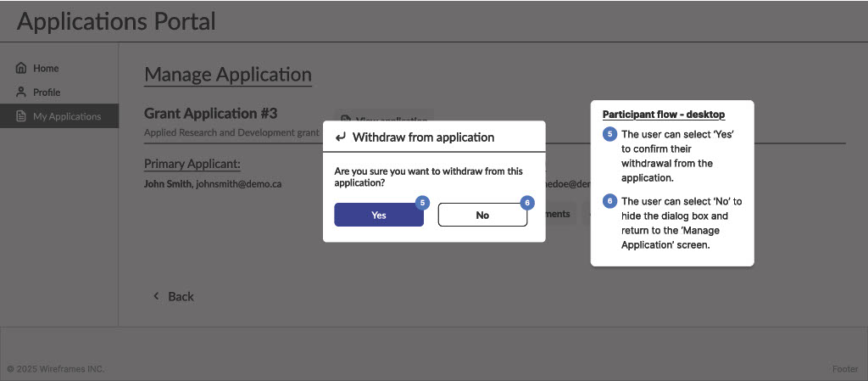The height and width of the screenshot is (381, 868).
Task: Go to the Profile menu item
Action: click(x=47, y=92)
